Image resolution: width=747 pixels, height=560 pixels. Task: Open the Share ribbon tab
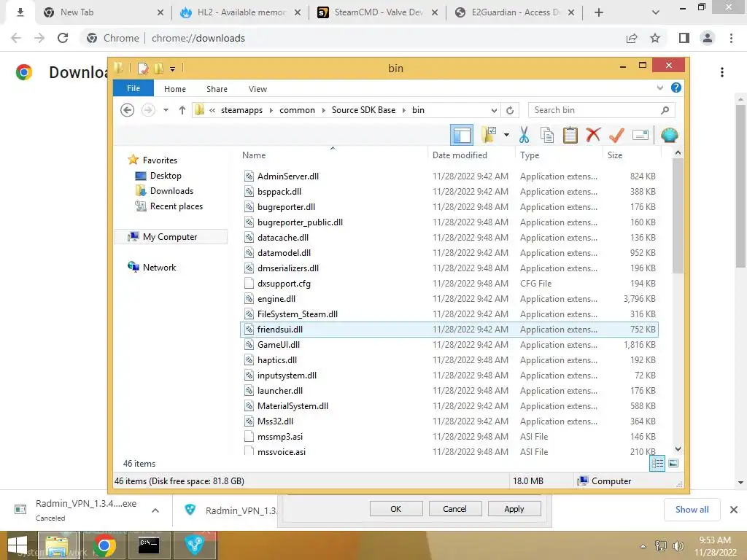click(217, 89)
